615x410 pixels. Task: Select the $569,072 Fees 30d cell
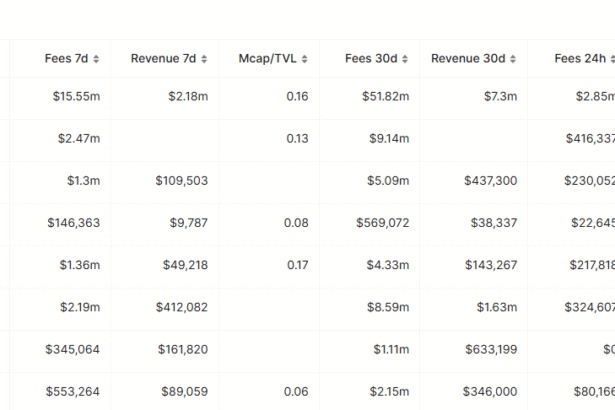coord(382,223)
